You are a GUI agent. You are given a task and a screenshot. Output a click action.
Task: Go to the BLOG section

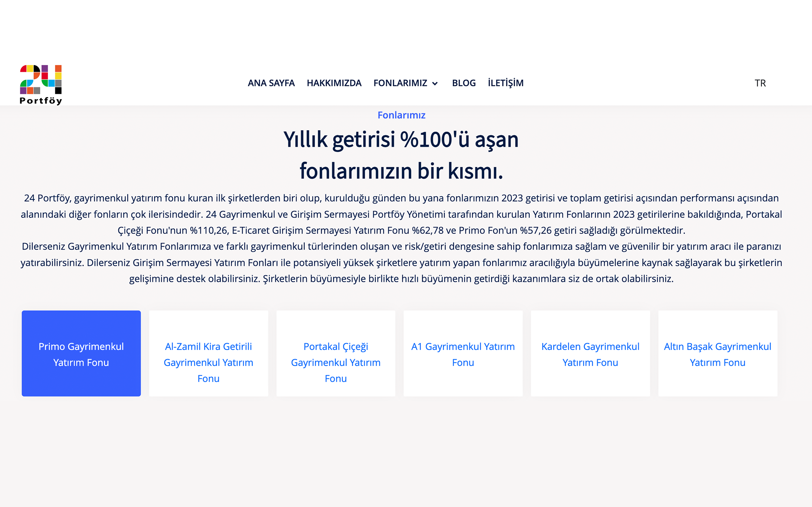pos(464,83)
